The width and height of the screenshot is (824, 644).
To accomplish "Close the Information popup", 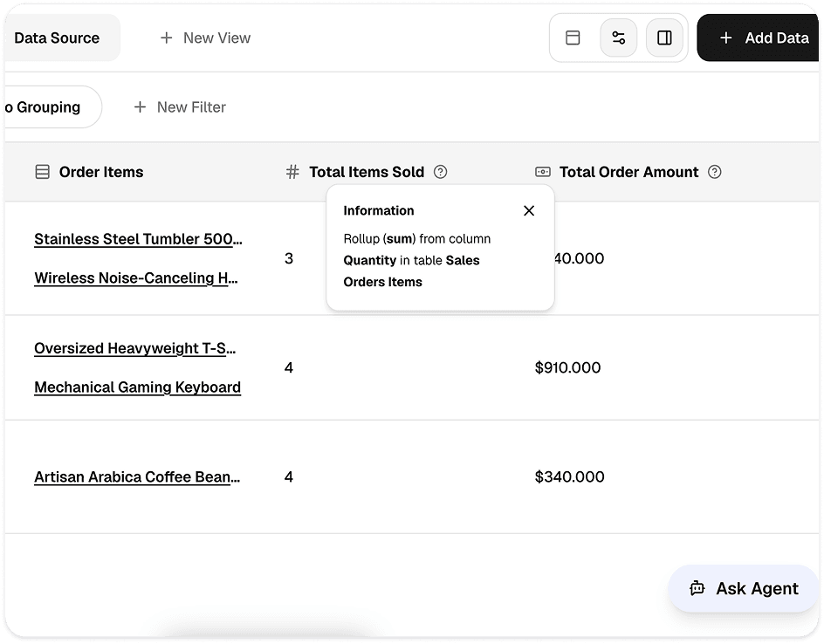I will click(x=529, y=210).
